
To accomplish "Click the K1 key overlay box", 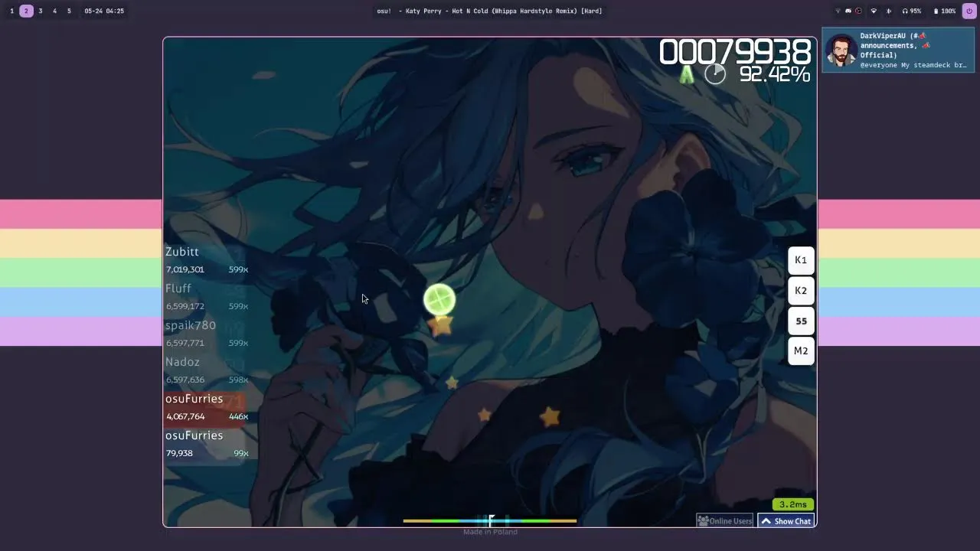I will coord(801,260).
